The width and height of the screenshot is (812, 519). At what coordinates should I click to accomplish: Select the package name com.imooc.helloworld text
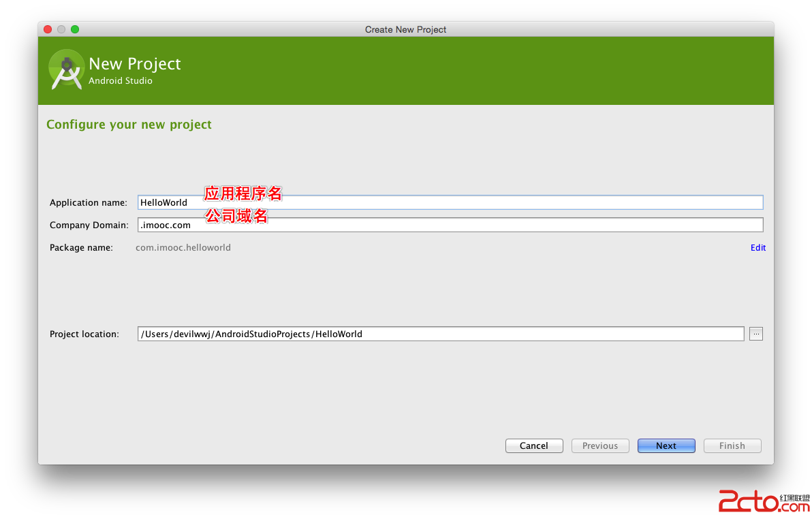point(183,248)
